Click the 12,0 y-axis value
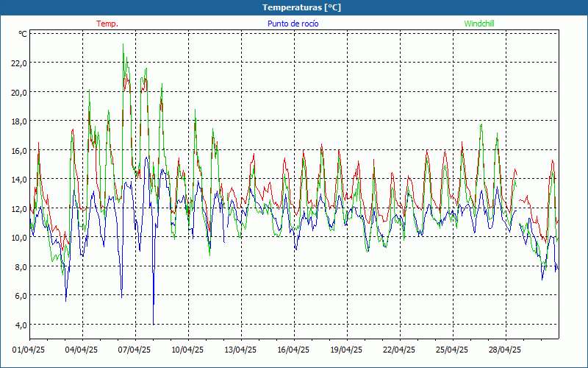The image size is (588, 368). pos(19,209)
